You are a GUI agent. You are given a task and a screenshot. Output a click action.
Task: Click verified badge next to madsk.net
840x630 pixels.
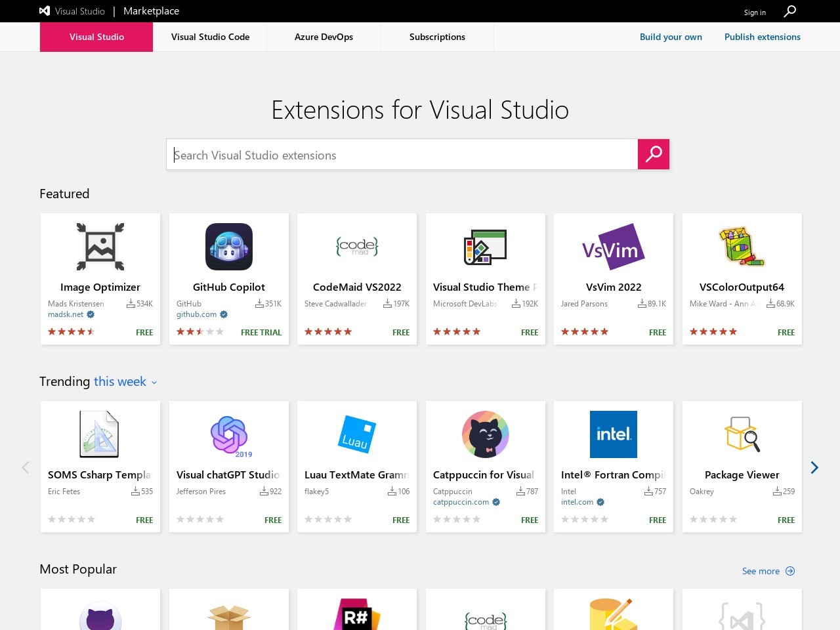click(x=91, y=314)
